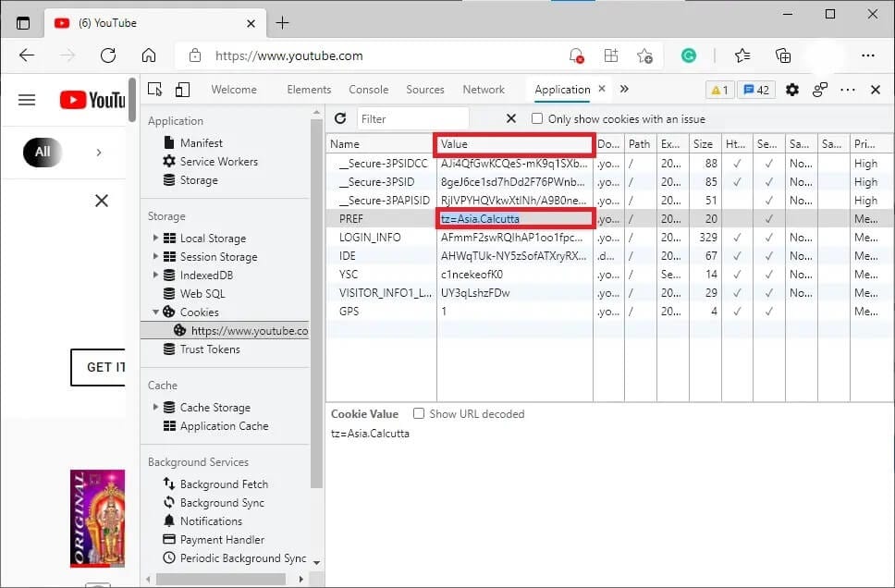Screen dimensions: 895x588
Task: Open Background Sync service
Action: coord(222,502)
